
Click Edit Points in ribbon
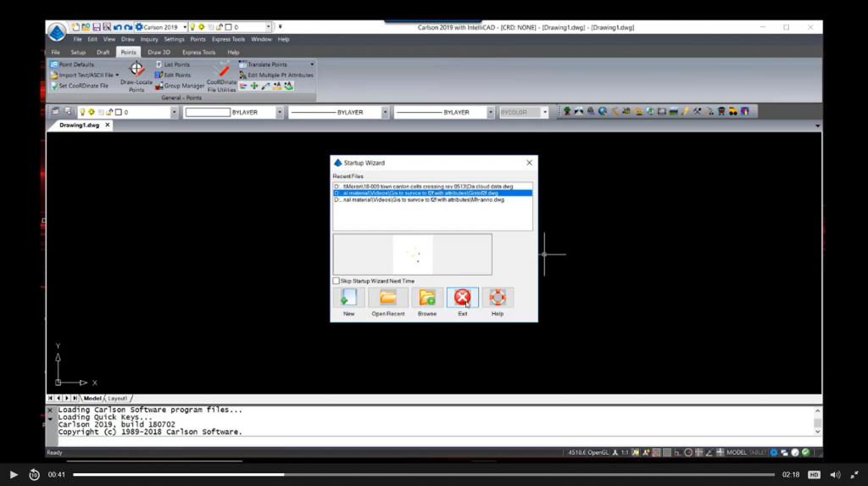(172, 75)
